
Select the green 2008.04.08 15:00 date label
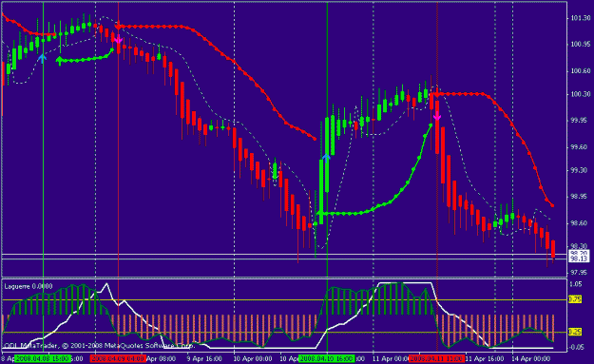click(x=43, y=358)
